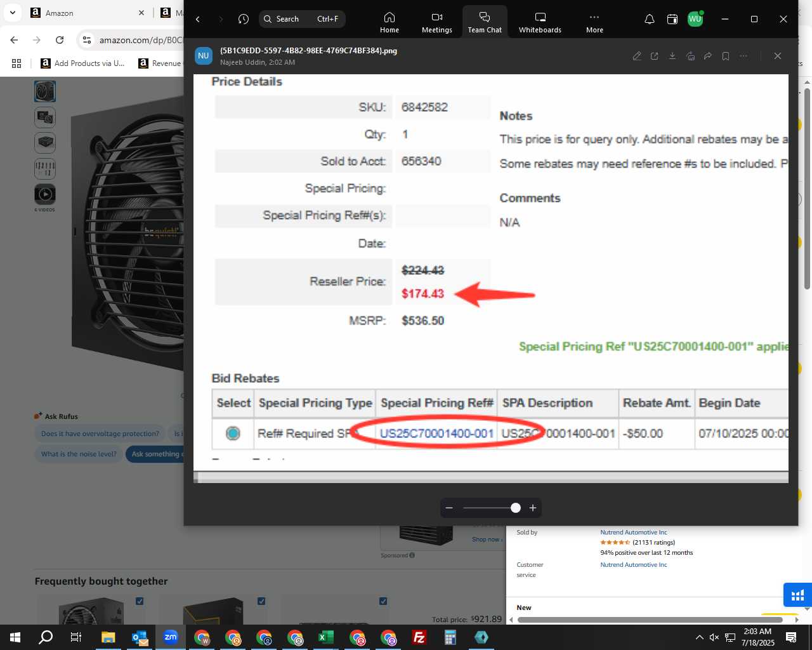Screen dimensions: 812x650
Task: Click the image zoom slider handle
Action: tap(516, 508)
